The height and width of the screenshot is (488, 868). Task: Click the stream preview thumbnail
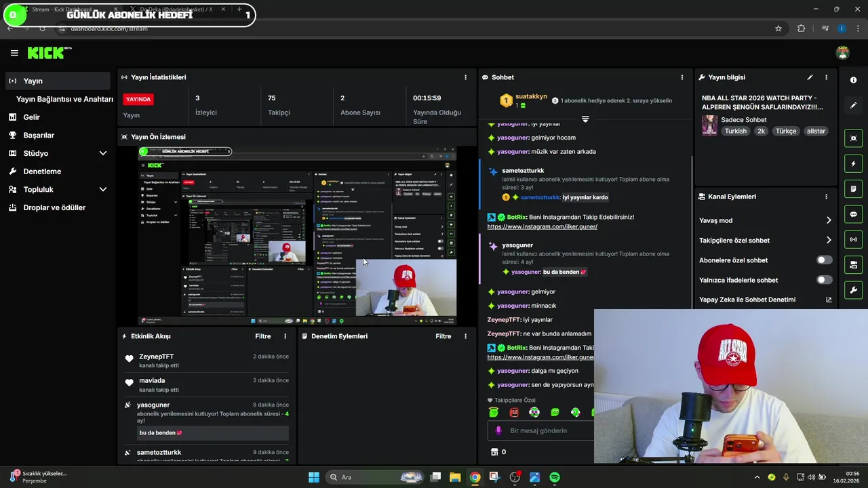point(297,235)
